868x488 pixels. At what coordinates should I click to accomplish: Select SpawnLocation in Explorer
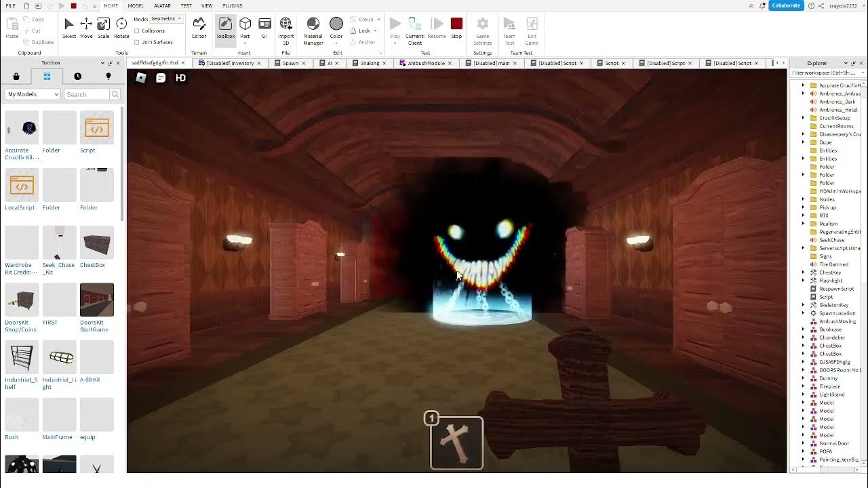point(837,313)
